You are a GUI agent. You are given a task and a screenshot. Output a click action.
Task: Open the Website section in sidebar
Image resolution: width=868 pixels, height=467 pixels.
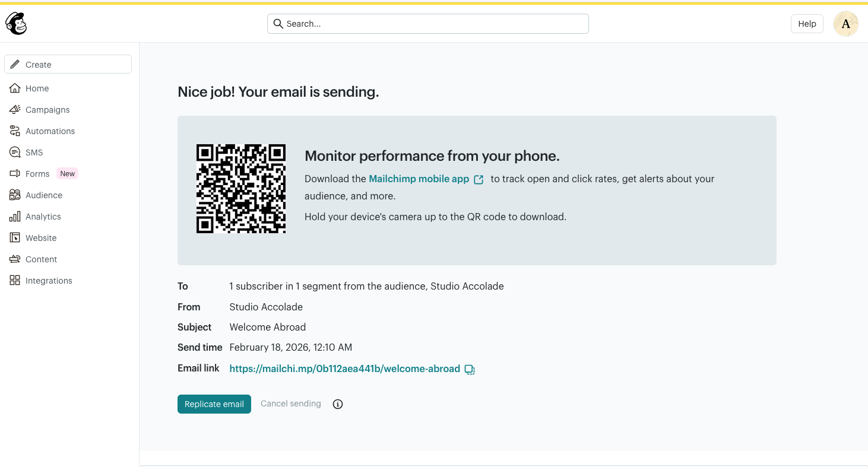(x=41, y=238)
